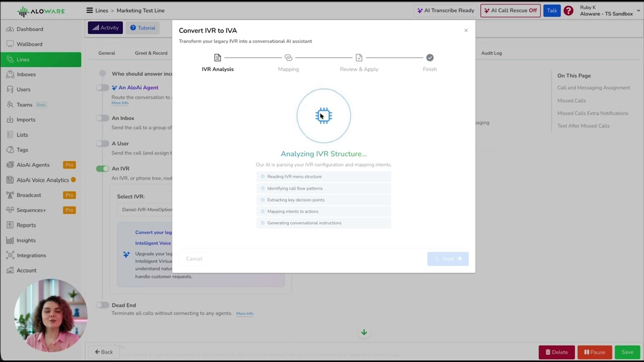Enable the AloAi Agent toggle

click(x=103, y=87)
